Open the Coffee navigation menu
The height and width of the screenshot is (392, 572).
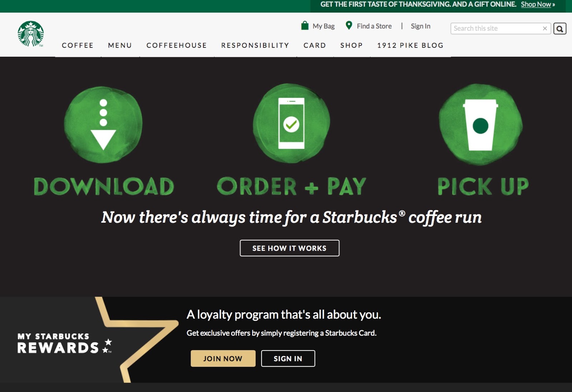(x=78, y=45)
